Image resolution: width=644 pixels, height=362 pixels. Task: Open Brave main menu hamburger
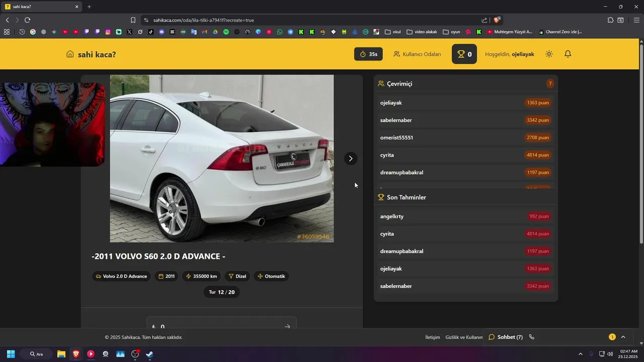pyautogui.click(x=636, y=20)
